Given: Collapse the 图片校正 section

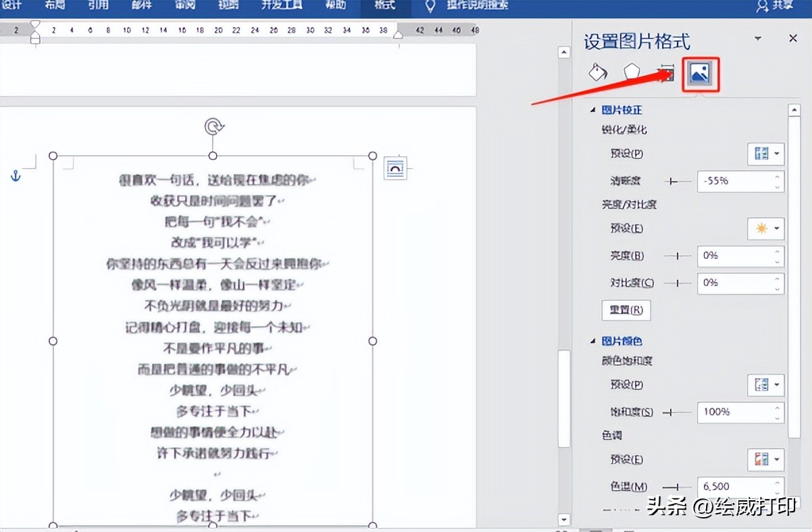Looking at the screenshot, I should [x=593, y=109].
